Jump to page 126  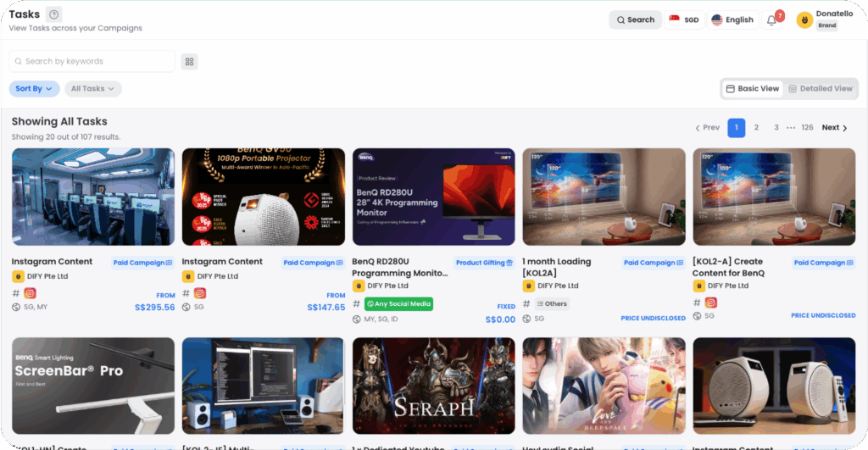[x=807, y=128]
